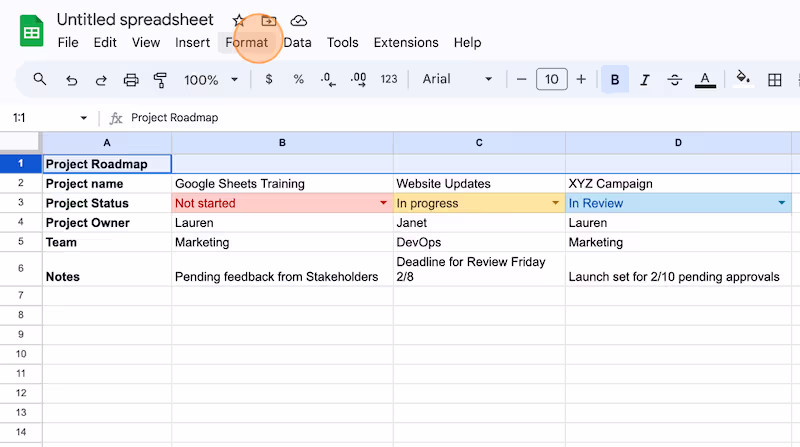Viewport: 800px width, 447px height.
Task: Select the Project Roadmap cell
Action: (107, 164)
